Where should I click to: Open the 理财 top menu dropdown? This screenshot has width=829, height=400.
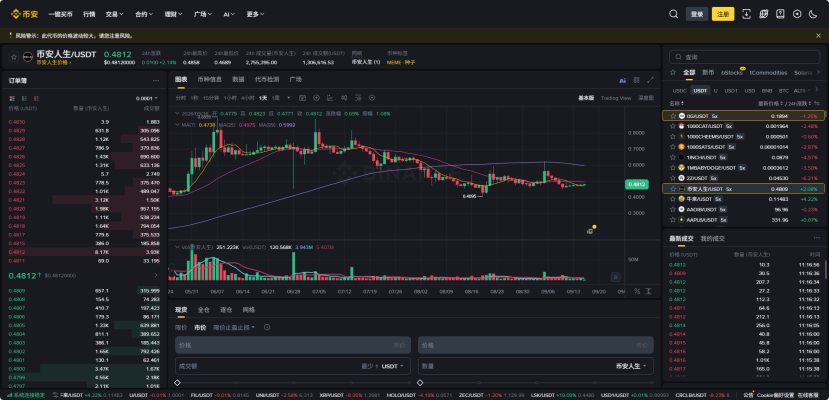pyautogui.click(x=173, y=14)
